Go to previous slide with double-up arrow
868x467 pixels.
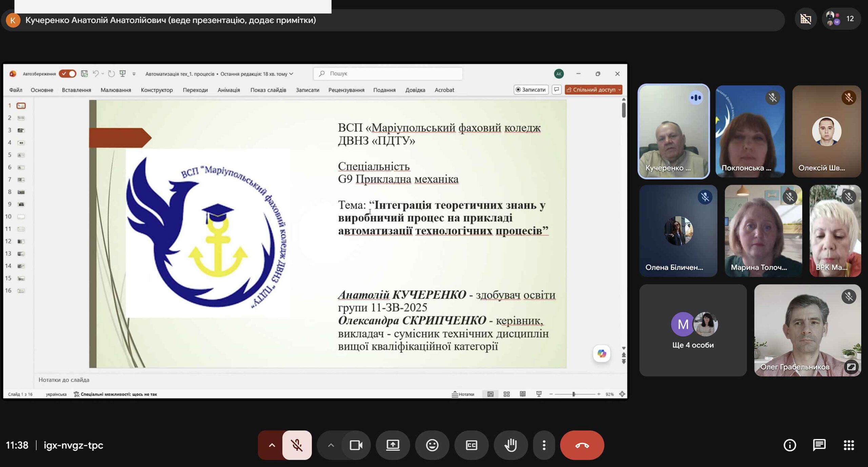click(624, 355)
